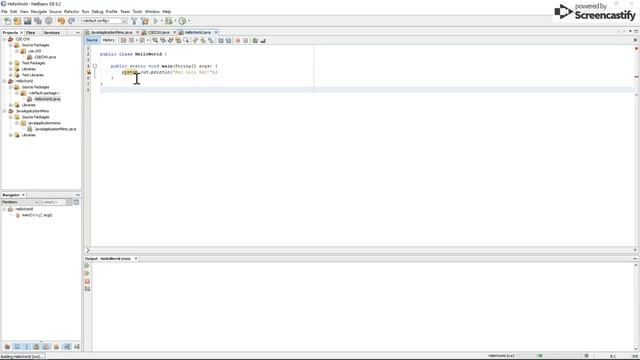
Task: Click the New File toolbar icon
Action: point(7,21)
